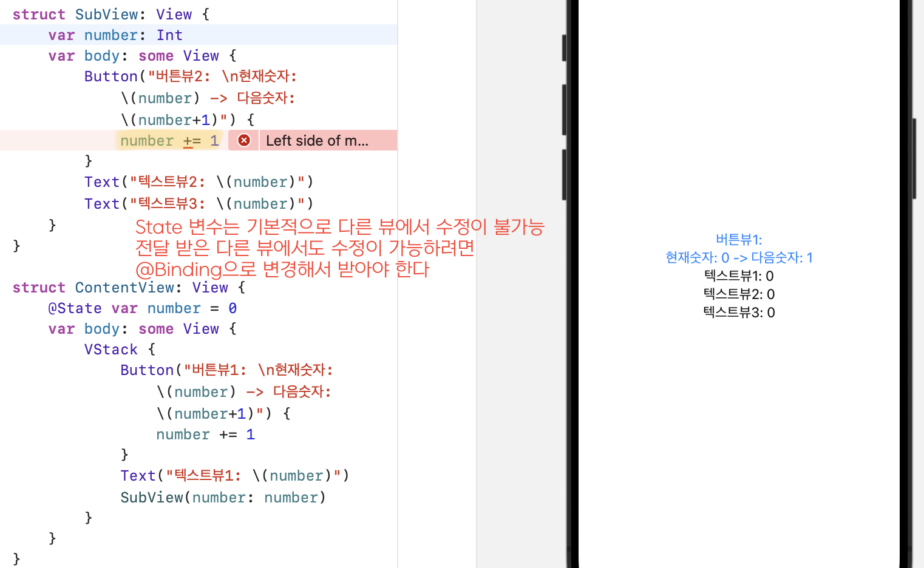Click the 'SubView(number: number)' call
Viewport: 924px width, 568px height.
click(223, 497)
